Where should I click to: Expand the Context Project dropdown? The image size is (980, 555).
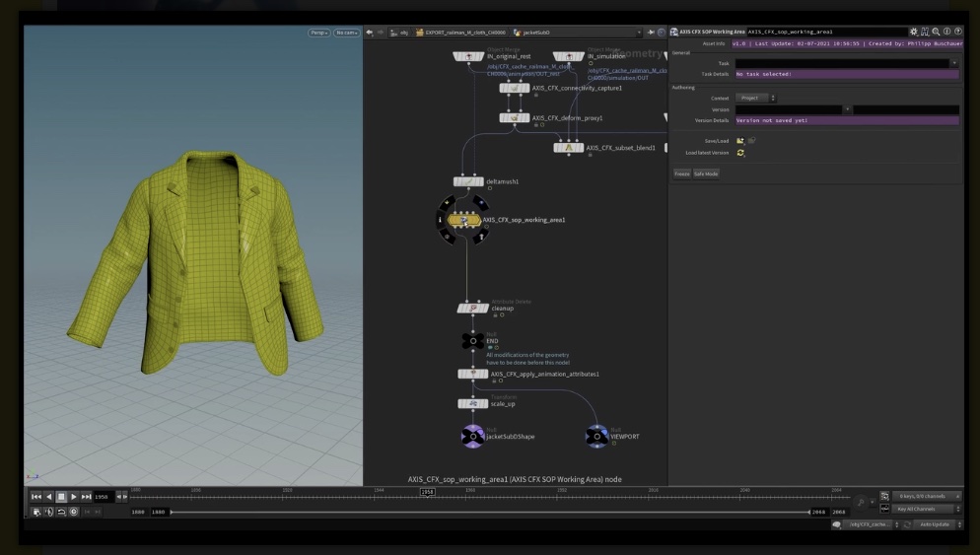click(756, 98)
